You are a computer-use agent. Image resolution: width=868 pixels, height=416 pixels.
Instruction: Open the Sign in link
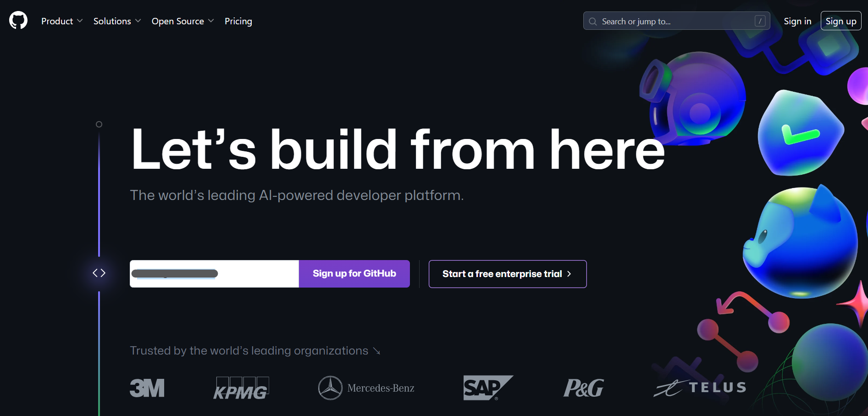click(797, 21)
